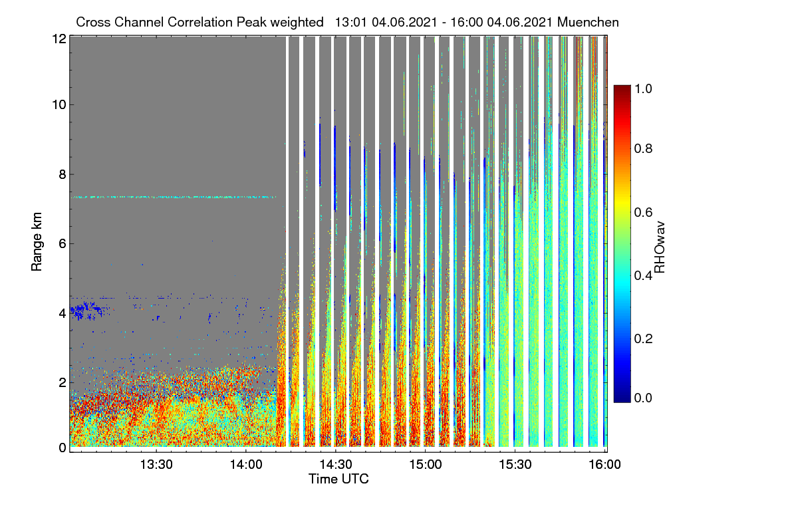The width and height of the screenshot is (798, 532).
Task: Click the colorbar value 0.2
Action: click(642, 338)
